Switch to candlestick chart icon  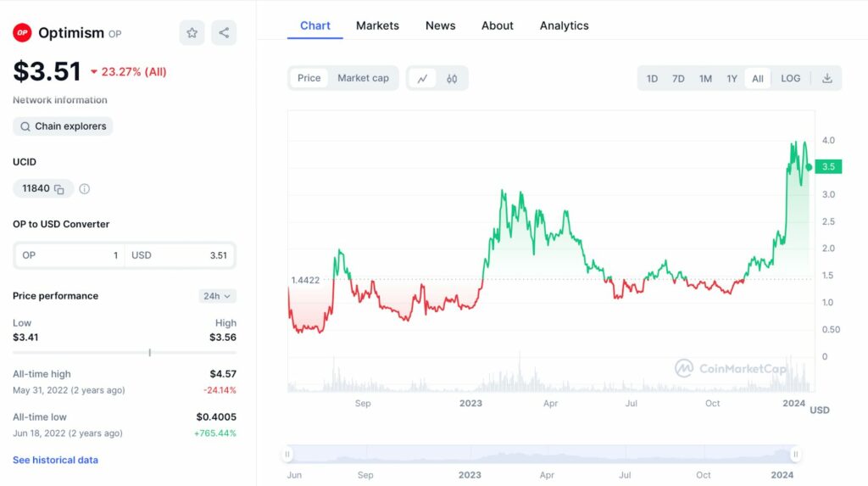[x=452, y=79]
